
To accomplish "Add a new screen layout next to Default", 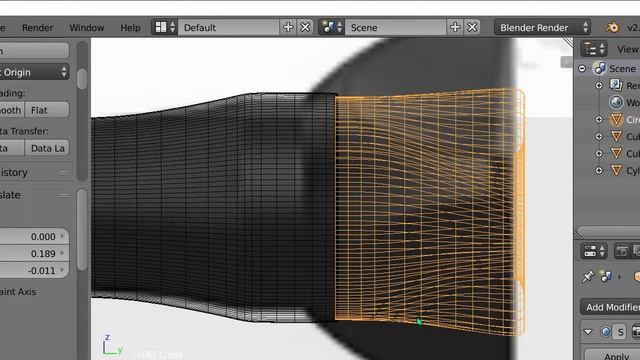I will coord(288,27).
